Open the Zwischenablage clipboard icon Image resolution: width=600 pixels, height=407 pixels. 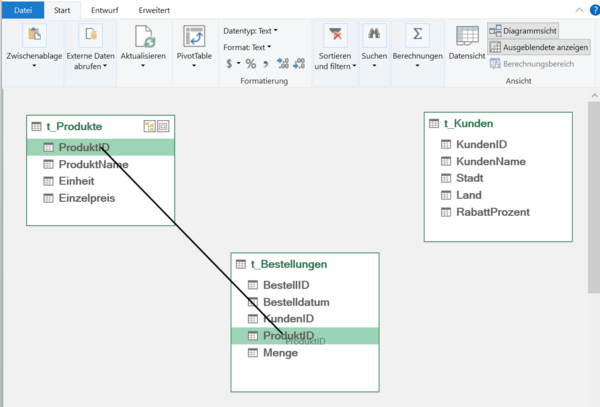coord(36,37)
